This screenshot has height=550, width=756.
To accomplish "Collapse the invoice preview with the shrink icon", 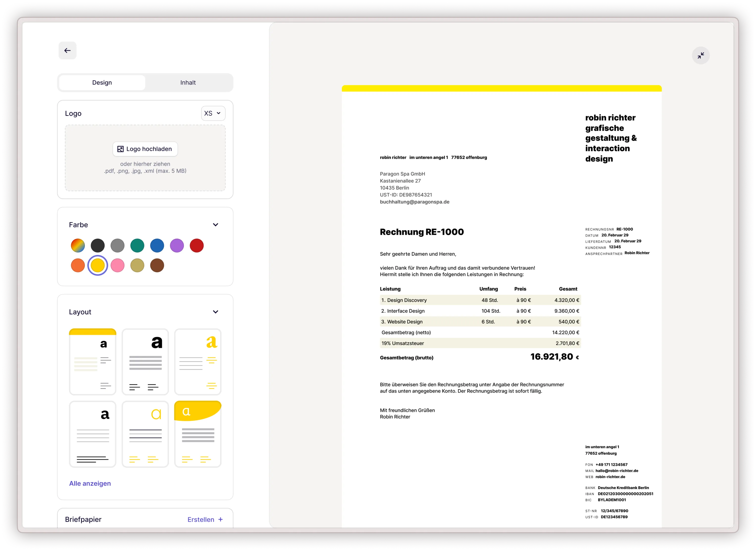I will (701, 55).
